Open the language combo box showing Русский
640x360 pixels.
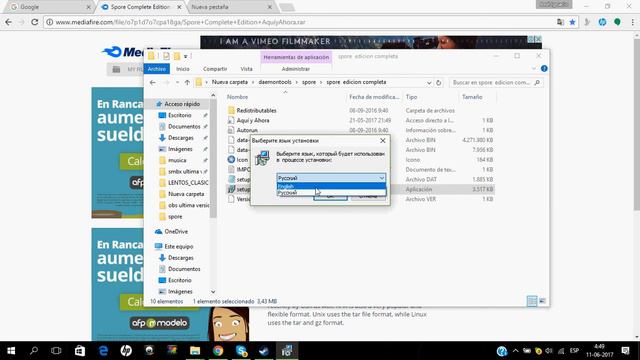pos(331,178)
